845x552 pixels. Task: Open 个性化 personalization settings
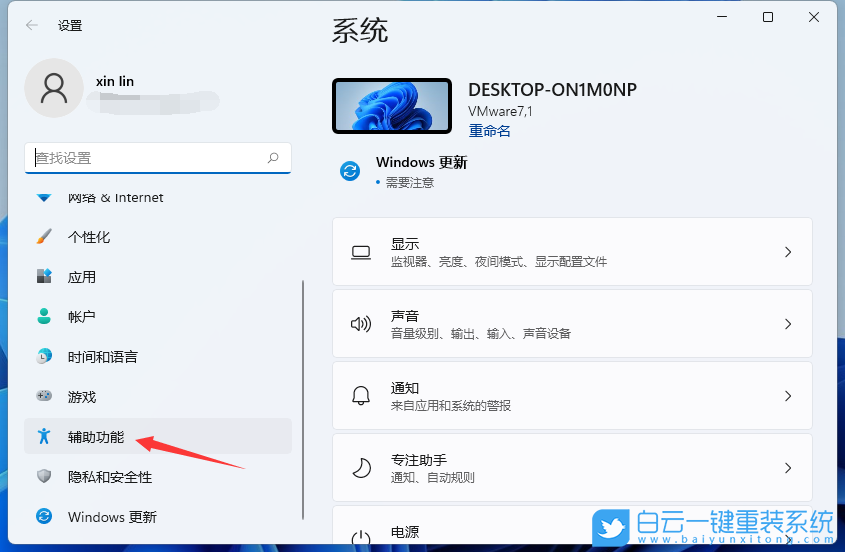(x=158, y=237)
